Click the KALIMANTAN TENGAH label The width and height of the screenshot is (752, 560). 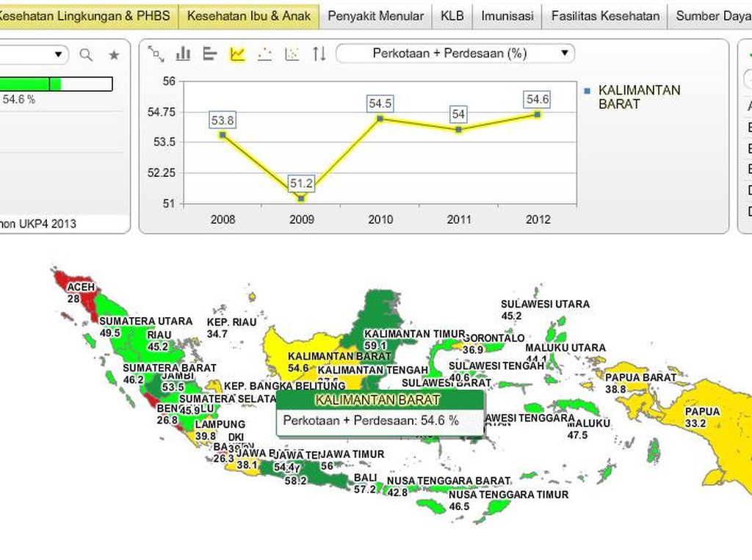tap(372, 370)
